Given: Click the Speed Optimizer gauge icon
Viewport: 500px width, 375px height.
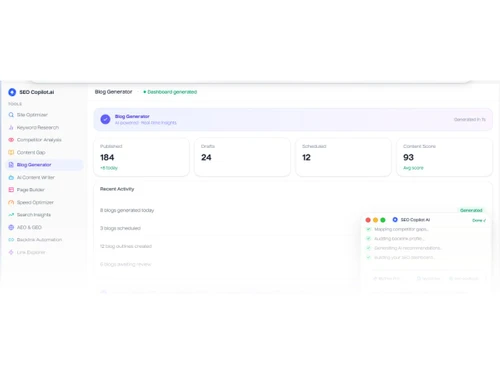Looking at the screenshot, I should [x=11, y=202].
